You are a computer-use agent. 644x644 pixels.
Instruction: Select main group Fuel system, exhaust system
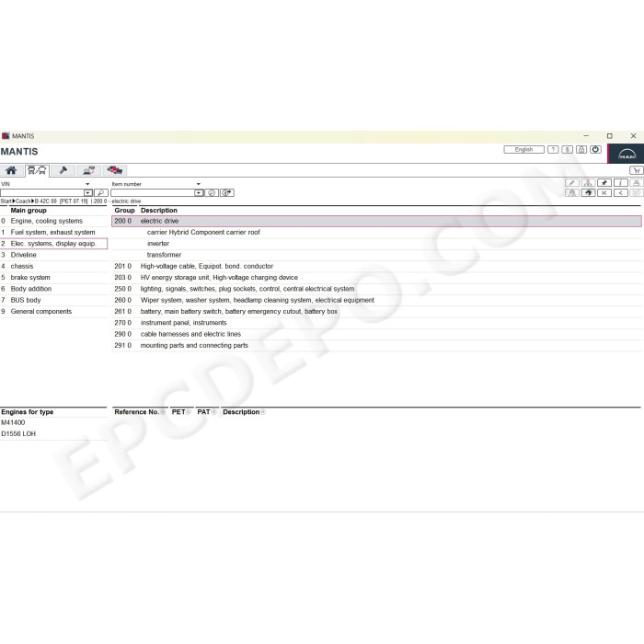click(x=53, y=232)
